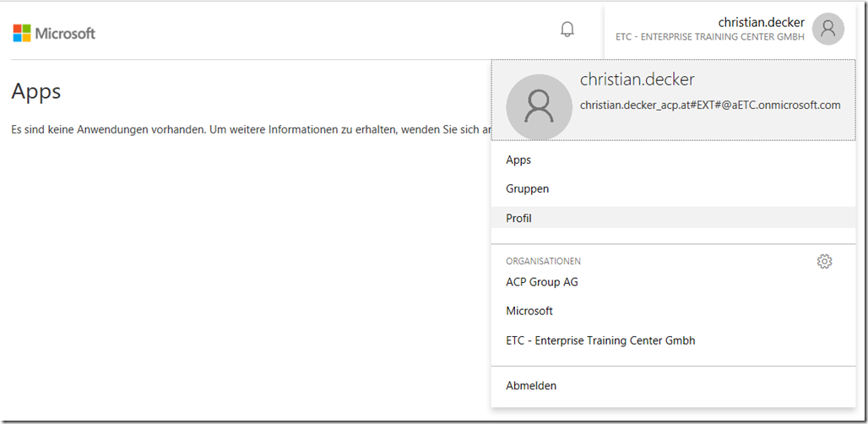The width and height of the screenshot is (868, 424).
Task: Open organisation settings gear icon
Action: click(825, 261)
